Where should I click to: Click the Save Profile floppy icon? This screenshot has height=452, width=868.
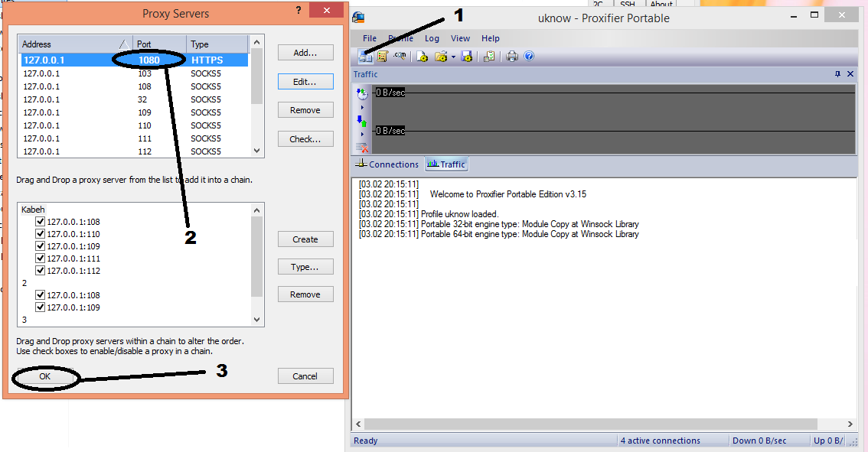coord(467,56)
